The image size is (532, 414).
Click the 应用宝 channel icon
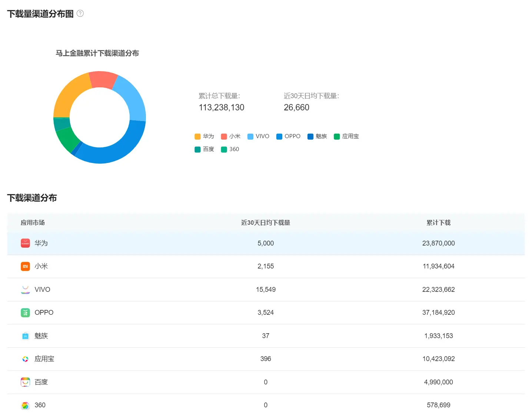pos(25,359)
